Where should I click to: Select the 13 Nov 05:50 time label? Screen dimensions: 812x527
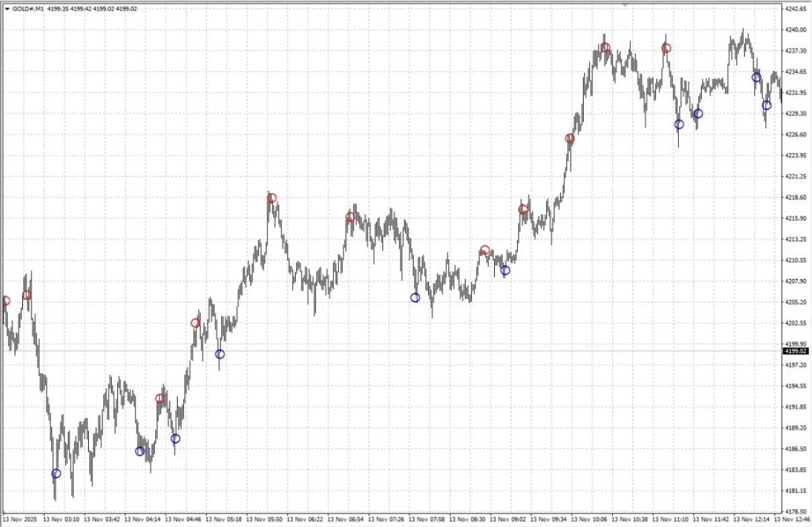click(x=265, y=520)
